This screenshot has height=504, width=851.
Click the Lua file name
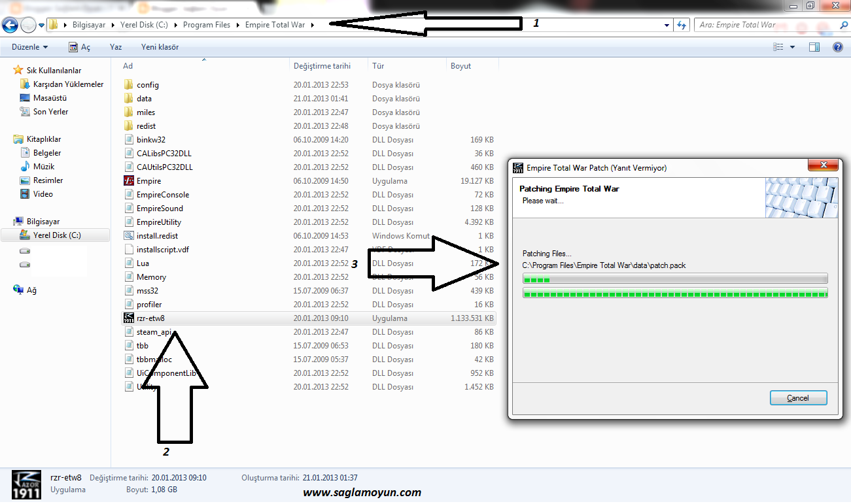(143, 263)
